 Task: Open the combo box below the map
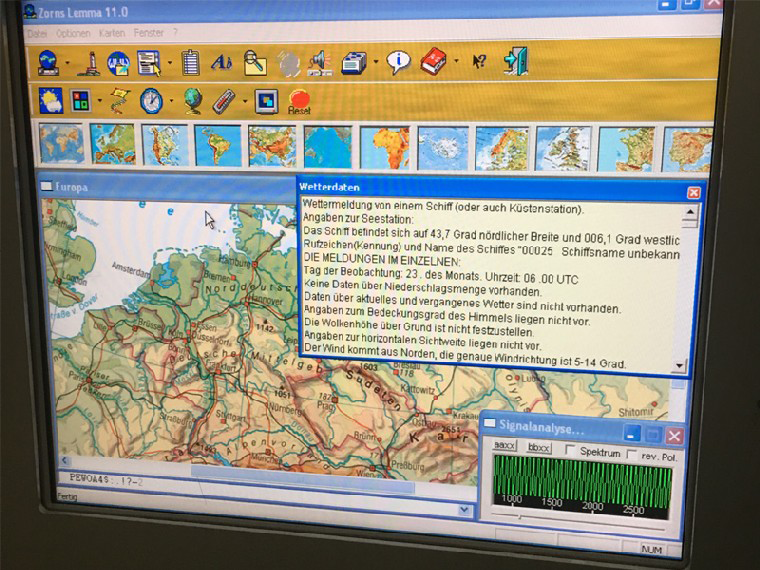click(464, 510)
